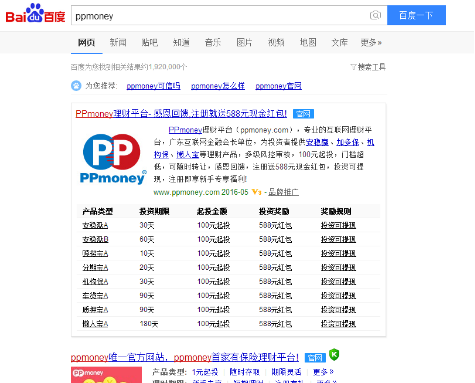Click 投资可提现 link in 10天 row
Screen dimensions: 475x383
(x=338, y=253)
